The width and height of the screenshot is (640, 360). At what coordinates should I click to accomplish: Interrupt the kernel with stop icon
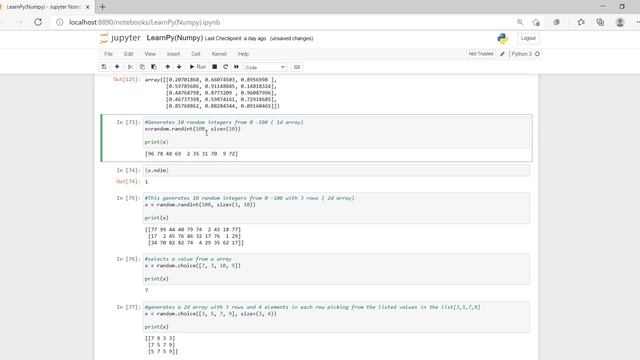pos(214,67)
